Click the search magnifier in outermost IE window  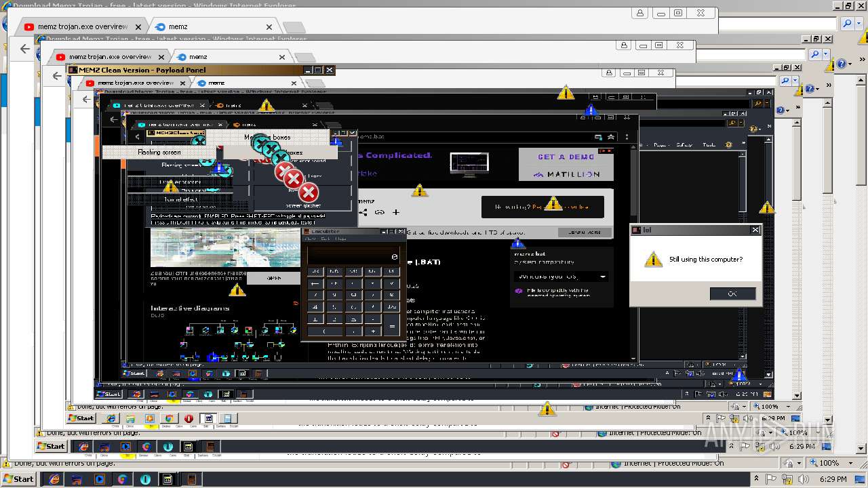click(x=848, y=23)
